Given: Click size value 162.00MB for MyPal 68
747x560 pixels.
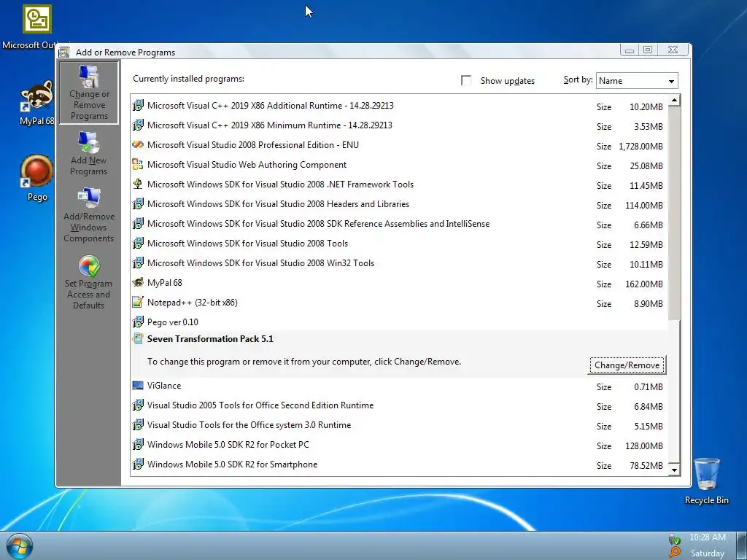Looking at the screenshot, I should pyautogui.click(x=644, y=284).
